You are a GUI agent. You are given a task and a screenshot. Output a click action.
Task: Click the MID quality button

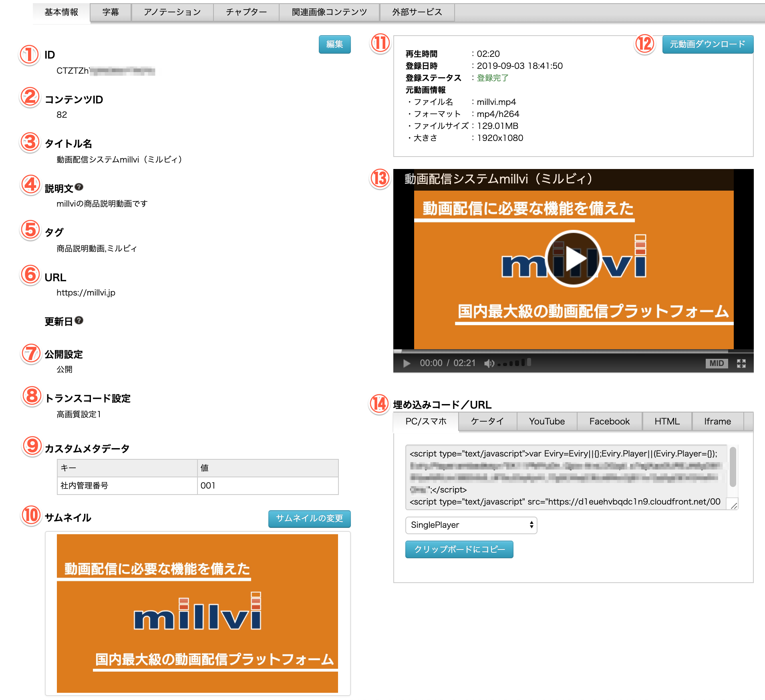click(717, 363)
